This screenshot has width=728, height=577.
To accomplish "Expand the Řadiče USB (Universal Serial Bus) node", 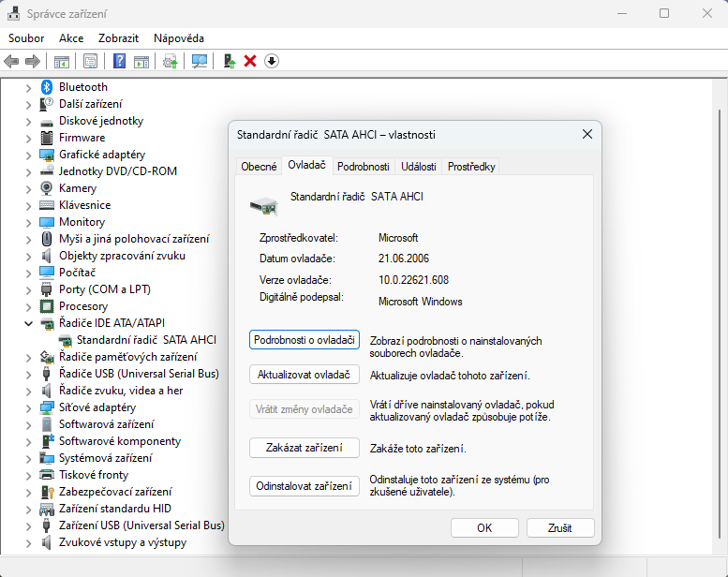I will 28,374.
